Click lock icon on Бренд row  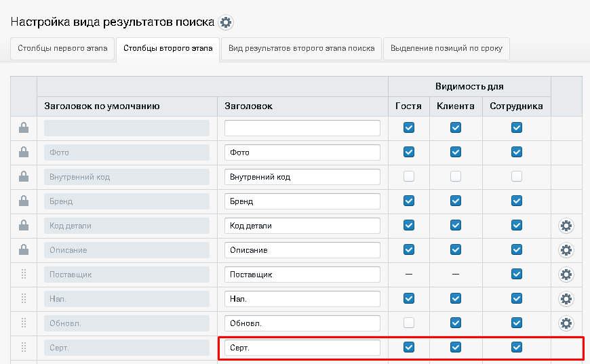point(24,201)
